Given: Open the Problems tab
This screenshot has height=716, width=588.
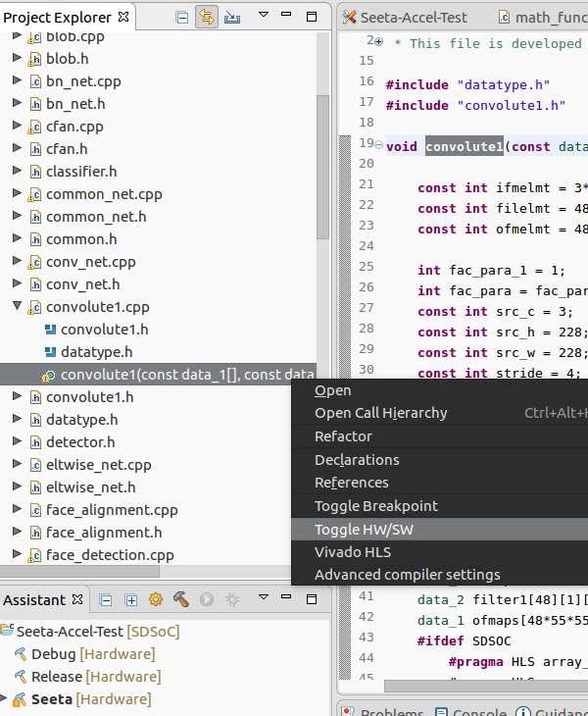Looking at the screenshot, I should 383,711.
